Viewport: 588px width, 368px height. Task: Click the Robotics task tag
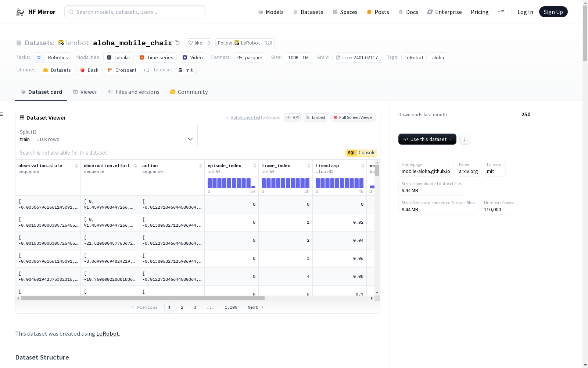pos(52,57)
